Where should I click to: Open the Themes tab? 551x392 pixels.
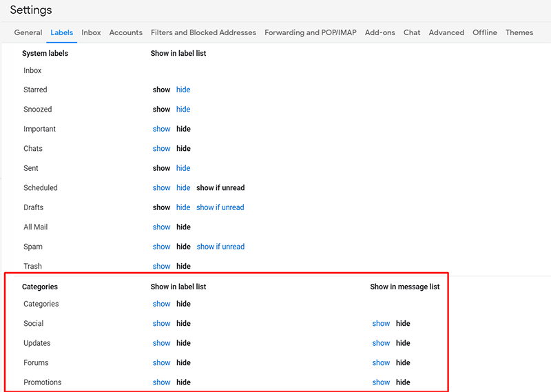coord(519,32)
